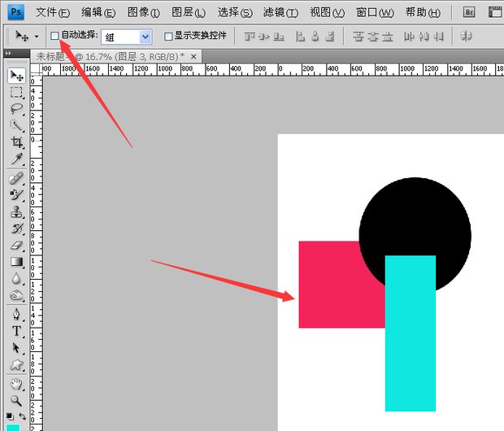
Task: Pick the Lasso tool
Action: [x=16, y=108]
